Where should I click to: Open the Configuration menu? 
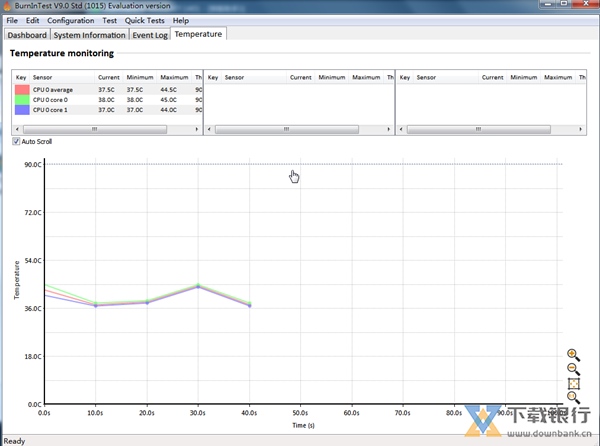pos(71,20)
